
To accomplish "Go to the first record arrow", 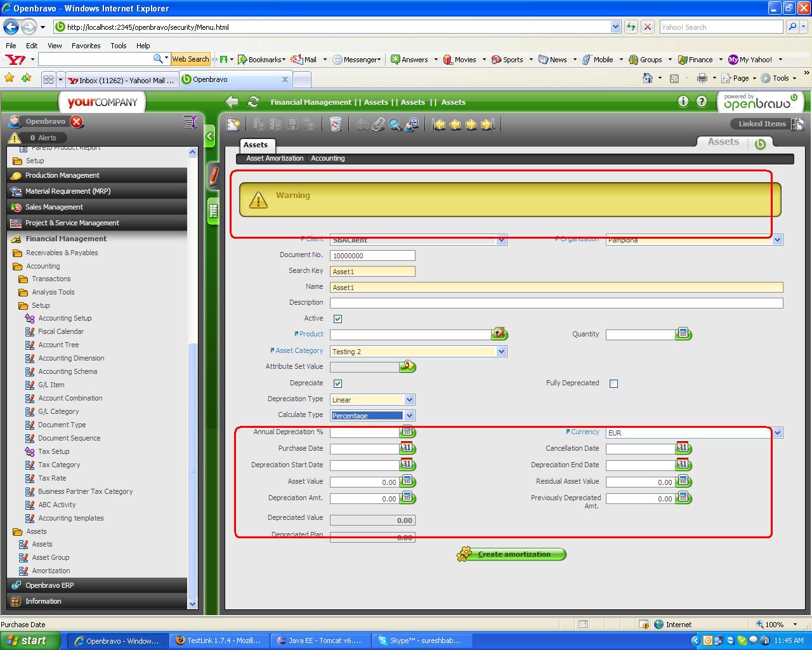I will click(439, 124).
